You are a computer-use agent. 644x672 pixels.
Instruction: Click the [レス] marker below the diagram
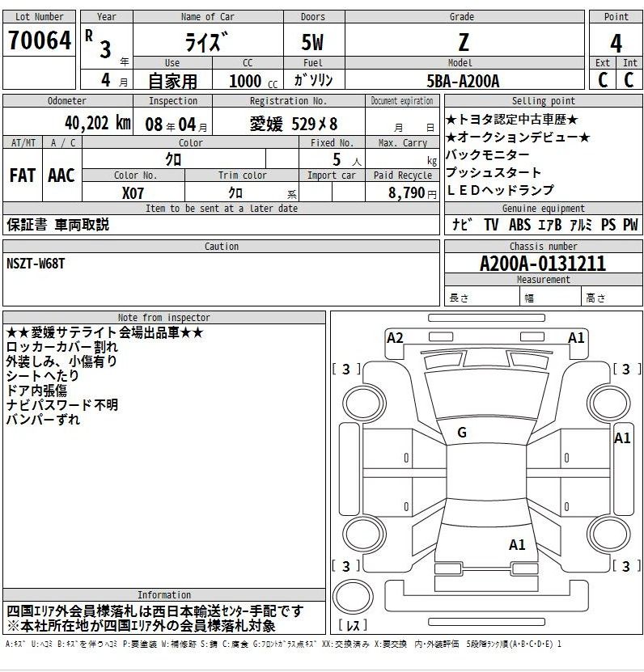353,624
